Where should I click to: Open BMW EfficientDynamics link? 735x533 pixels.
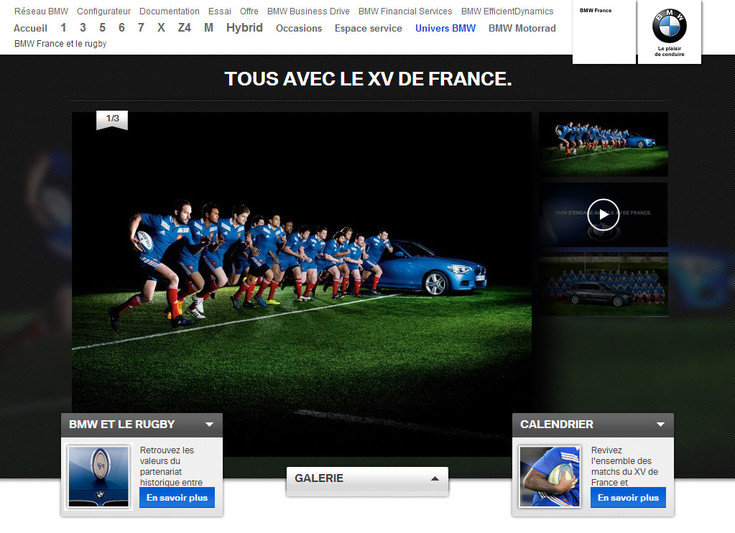pyautogui.click(x=507, y=11)
